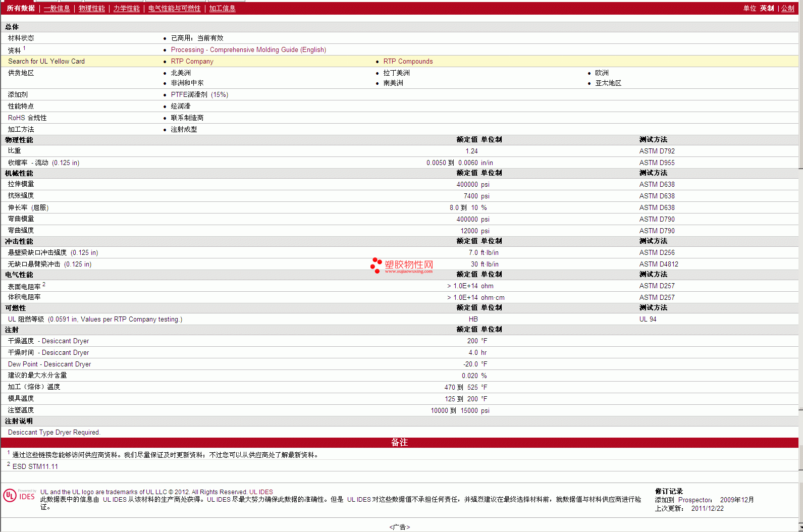The width and height of the screenshot is (803, 532).
Task: Select 英制 units option
Action: tap(767, 8)
